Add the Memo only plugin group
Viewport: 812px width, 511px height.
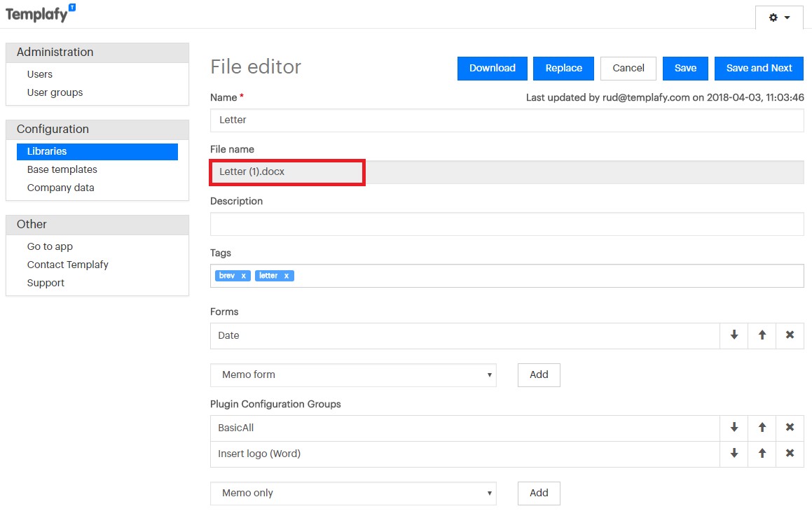[x=539, y=493]
